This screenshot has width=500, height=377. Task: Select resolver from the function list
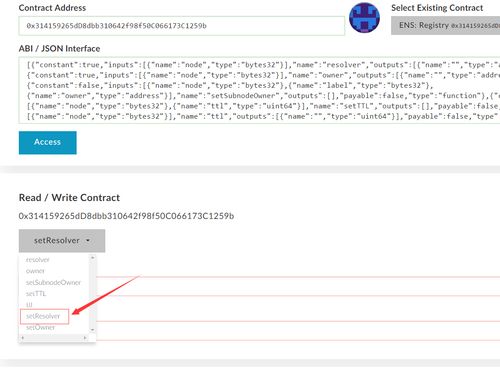38,260
